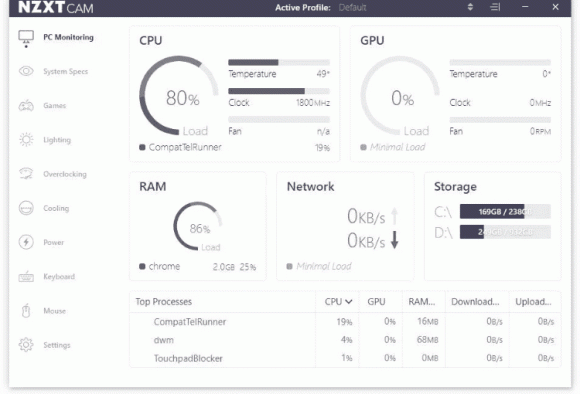Screen dimensions: 580x394
Task: Select the CompatTelRunner row in Top Processes
Action: click(345, 322)
